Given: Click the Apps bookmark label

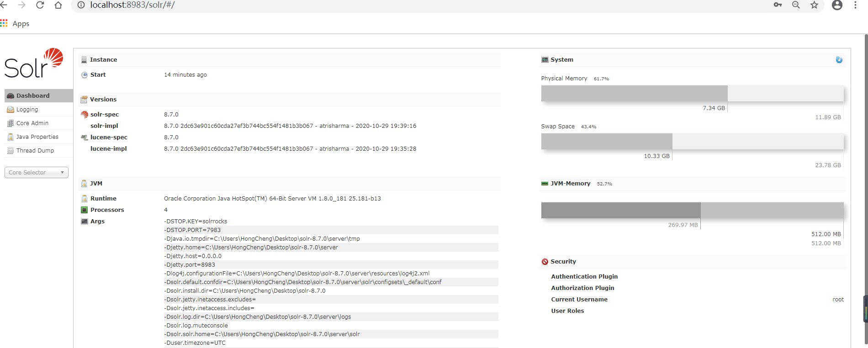Looking at the screenshot, I should (21, 24).
